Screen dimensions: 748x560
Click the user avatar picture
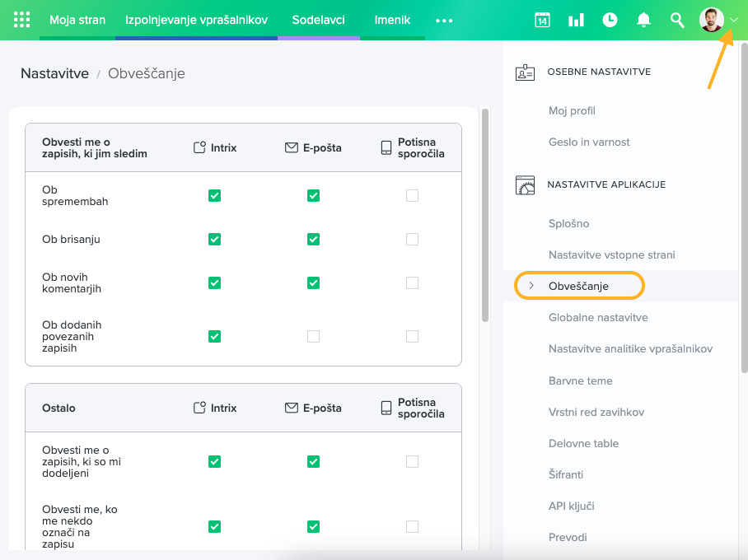(711, 20)
